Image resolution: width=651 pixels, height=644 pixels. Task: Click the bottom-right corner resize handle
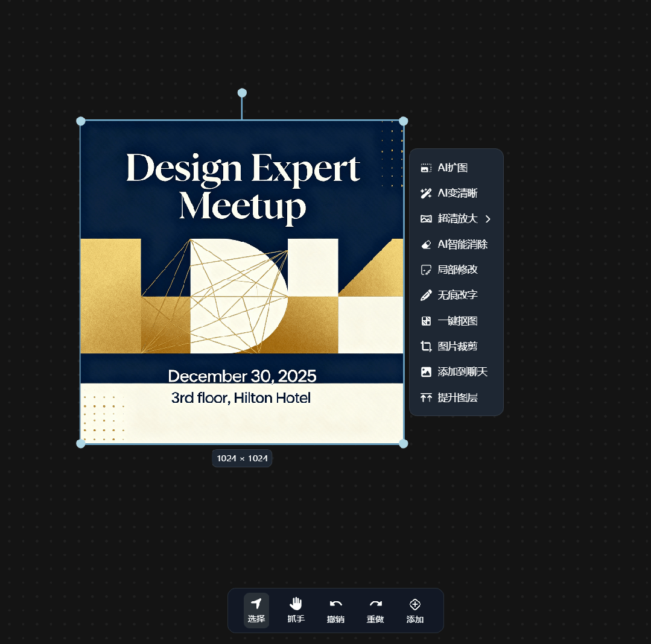pyautogui.click(x=404, y=444)
